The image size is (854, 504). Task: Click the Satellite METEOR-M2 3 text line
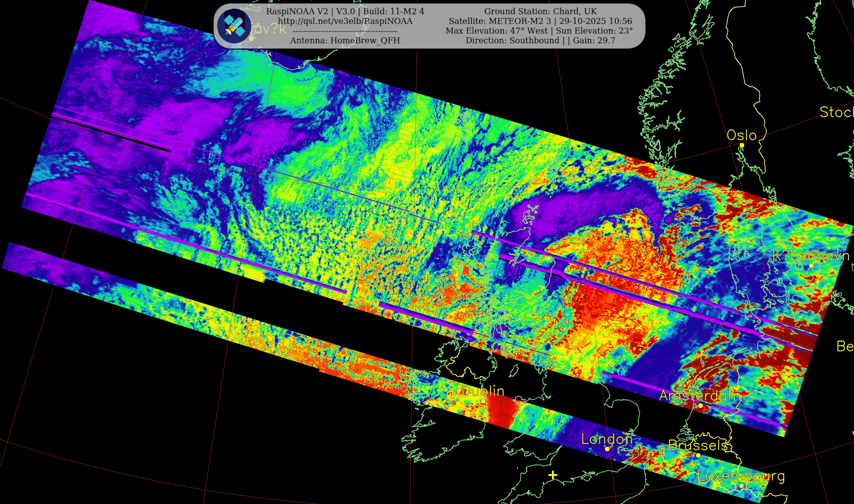pos(540,21)
